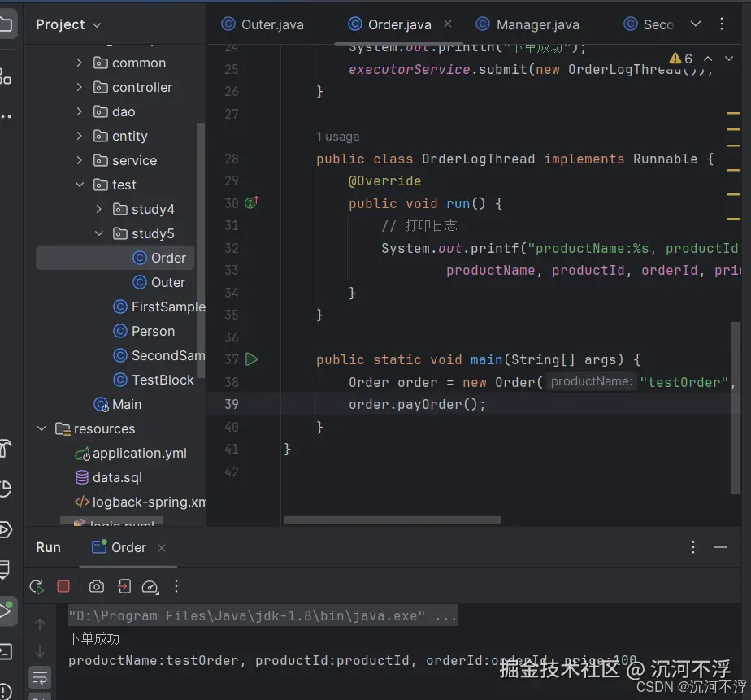
Task: Open more options in Run toolbar
Action: click(176, 586)
